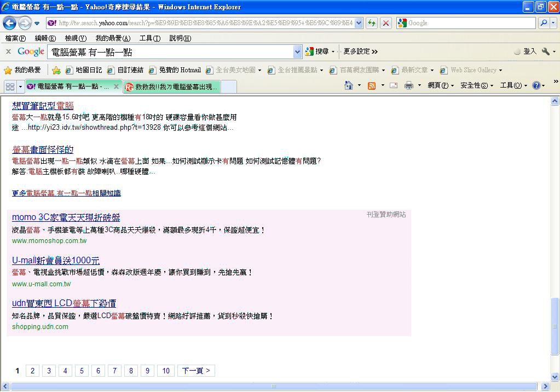
Task: Open 我的最愛 favorites star button
Action: pyautogui.click(x=22, y=70)
